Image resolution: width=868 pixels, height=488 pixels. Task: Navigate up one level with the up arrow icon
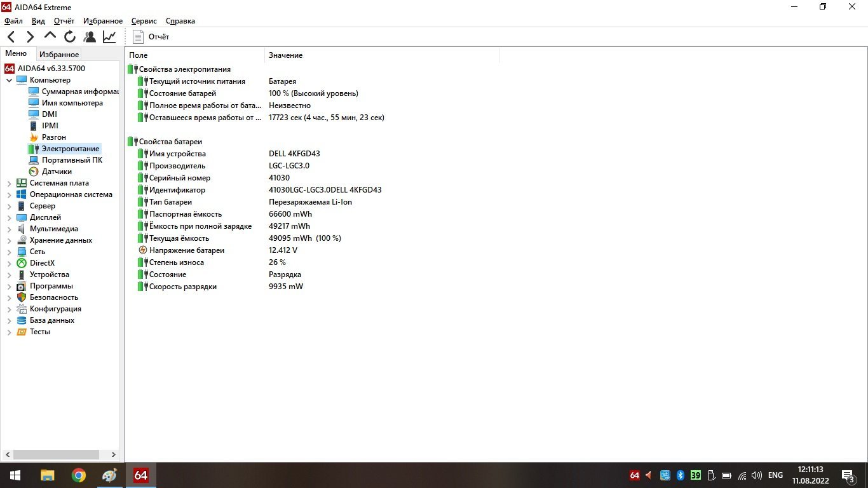point(50,36)
